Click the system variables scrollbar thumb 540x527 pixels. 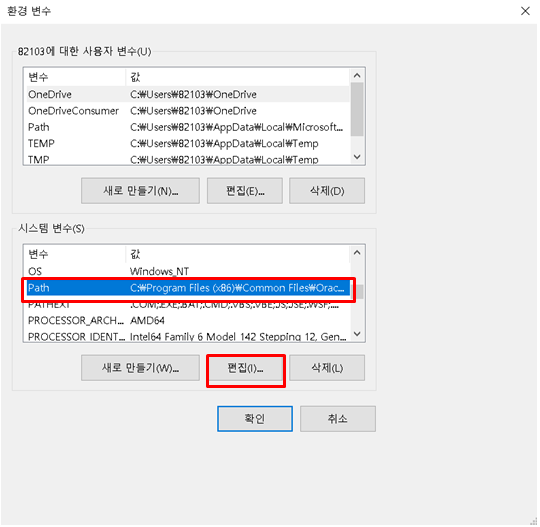(x=360, y=291)
